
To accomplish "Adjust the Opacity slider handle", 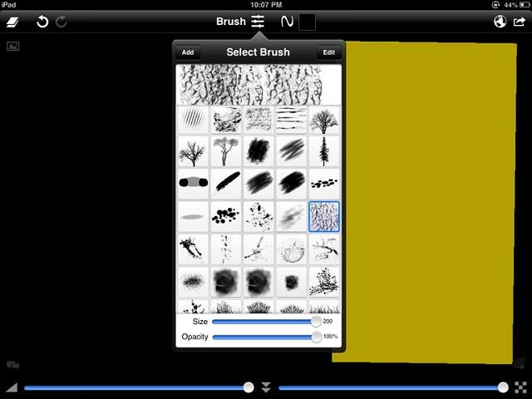I will [x=316, y=337].
